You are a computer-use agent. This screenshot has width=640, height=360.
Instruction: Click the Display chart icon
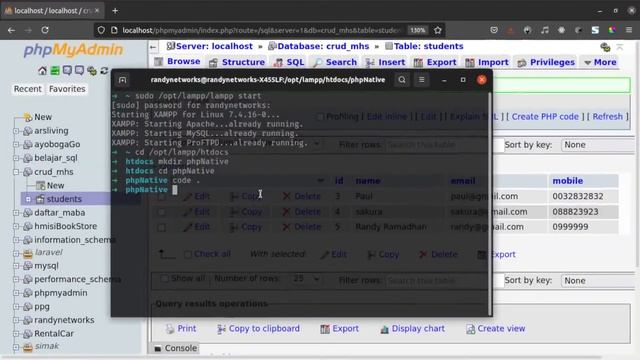click(384, 329)
